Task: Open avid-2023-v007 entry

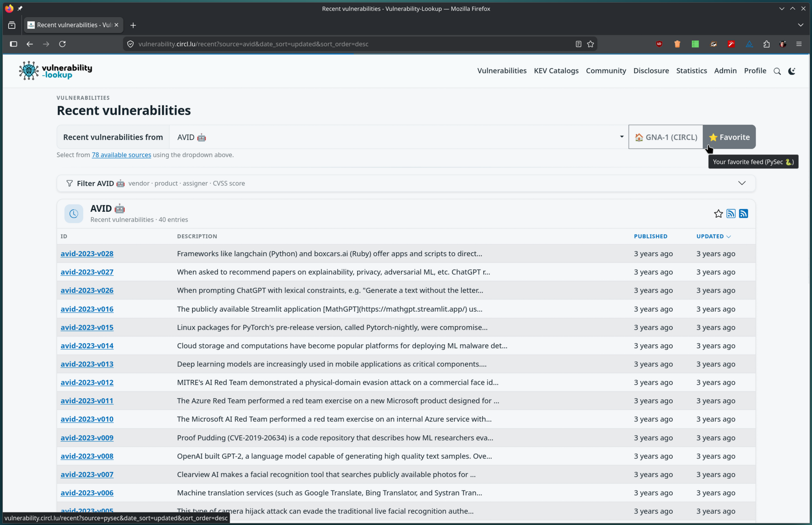Action: 87,474
